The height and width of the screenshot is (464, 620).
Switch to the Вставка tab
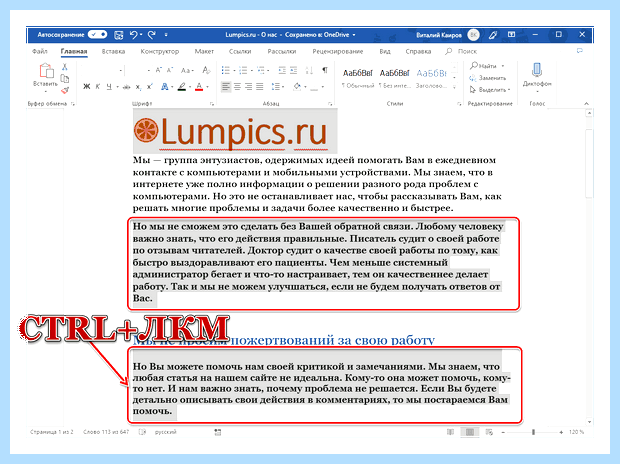tap(113, 51)
